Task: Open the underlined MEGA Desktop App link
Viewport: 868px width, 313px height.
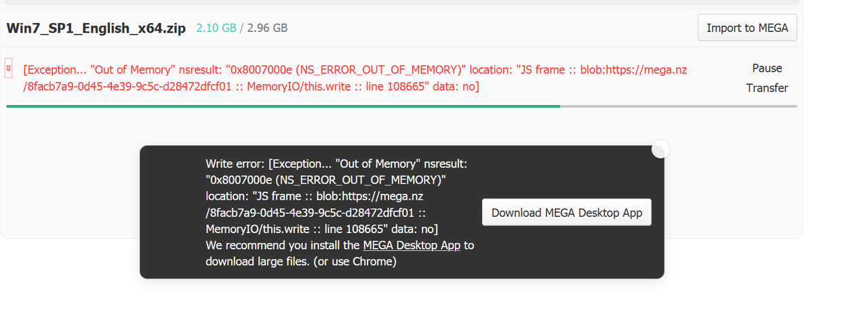Action: pyautogui.click(x=412, y=245)
